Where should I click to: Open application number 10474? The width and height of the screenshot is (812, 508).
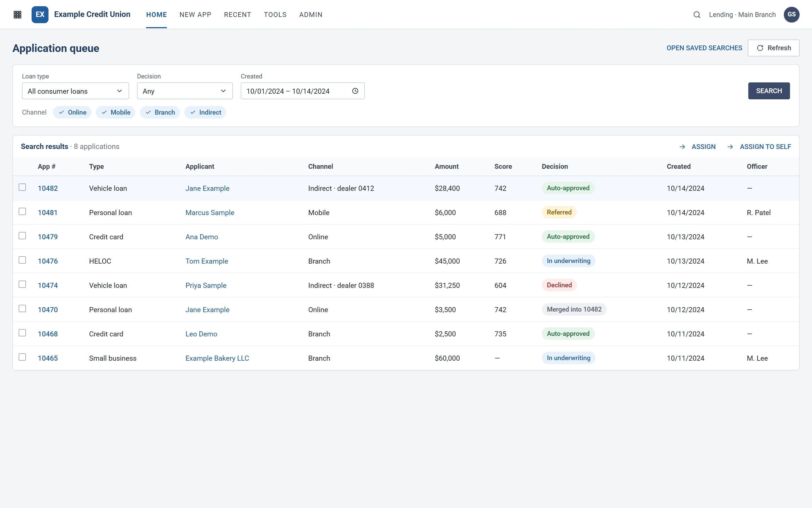48,285
